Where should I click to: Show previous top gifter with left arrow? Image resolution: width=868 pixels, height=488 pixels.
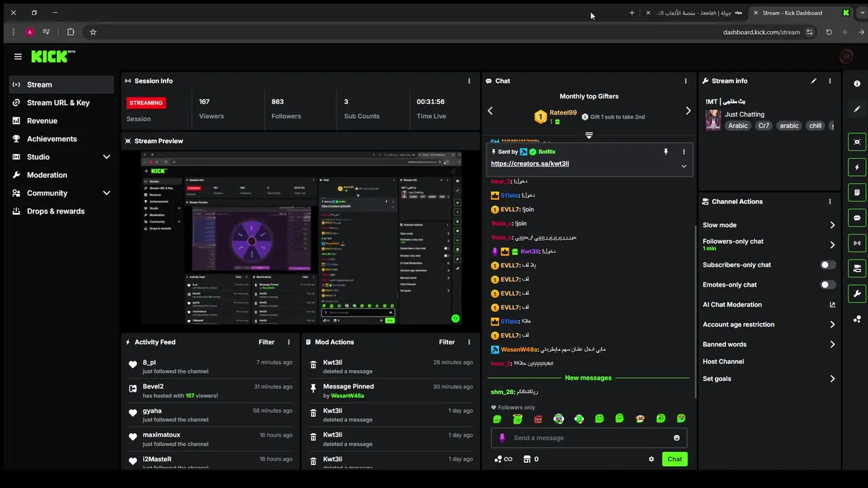tap(490, 110)
